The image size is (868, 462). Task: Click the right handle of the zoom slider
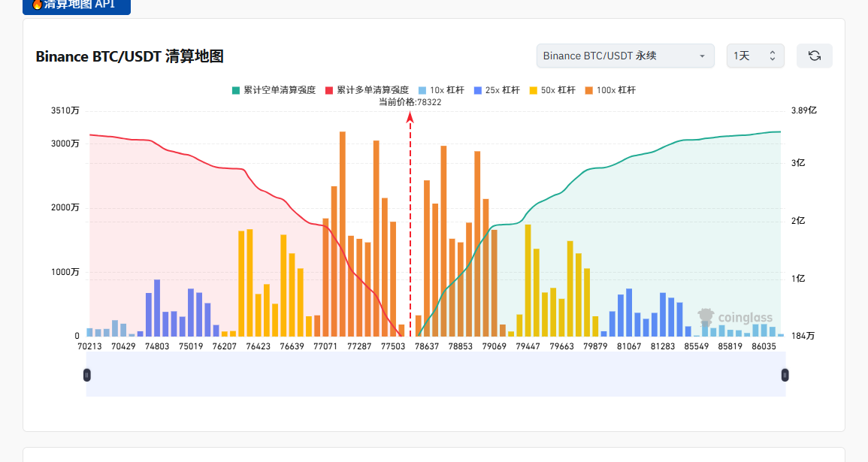click(x=785, y=375)
